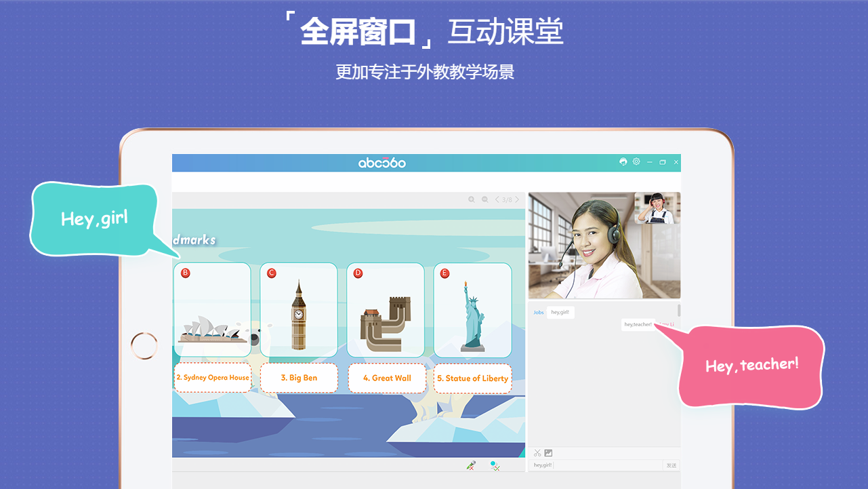
Task: Open the hey,girl! chat tab
Action: (561, 312)
